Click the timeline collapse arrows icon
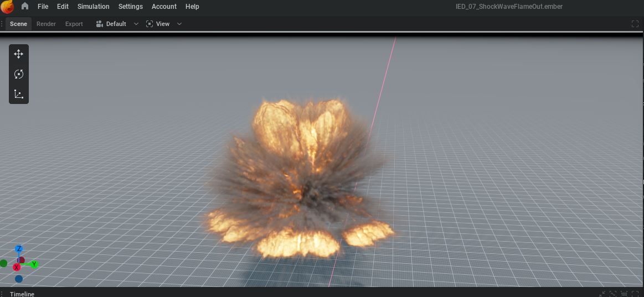 [x=602, y=294]
